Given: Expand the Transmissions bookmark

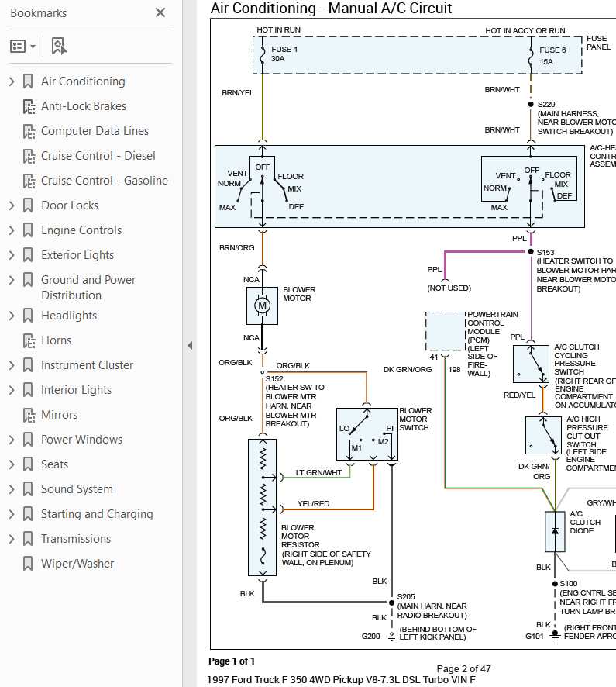Looking at the screenshot, I should coord(12,539).
